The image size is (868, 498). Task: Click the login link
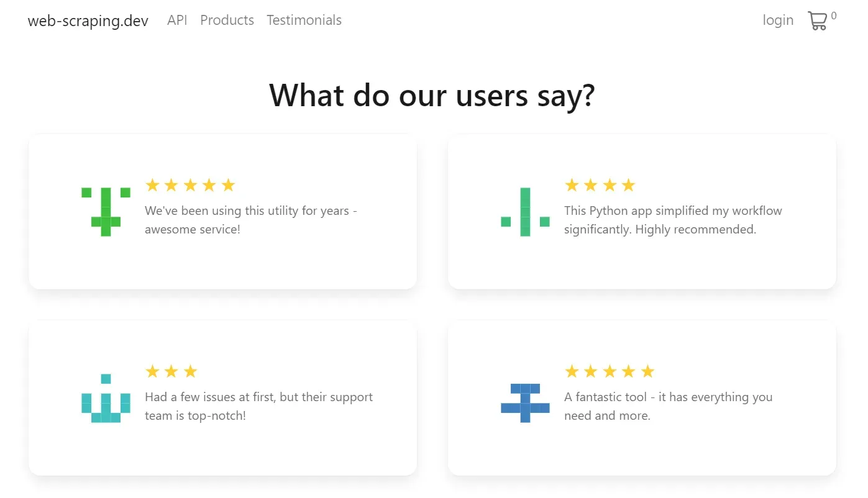[777, 20]
